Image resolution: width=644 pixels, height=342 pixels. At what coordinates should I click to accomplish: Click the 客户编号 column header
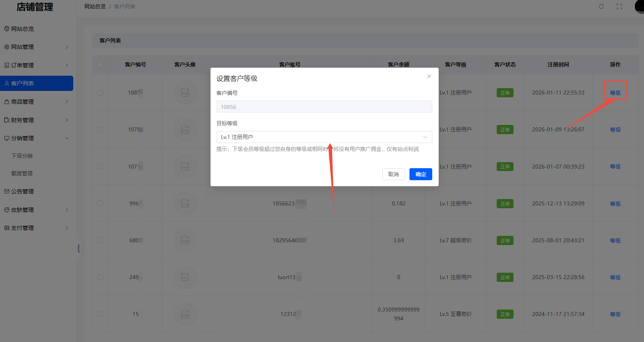135,64
